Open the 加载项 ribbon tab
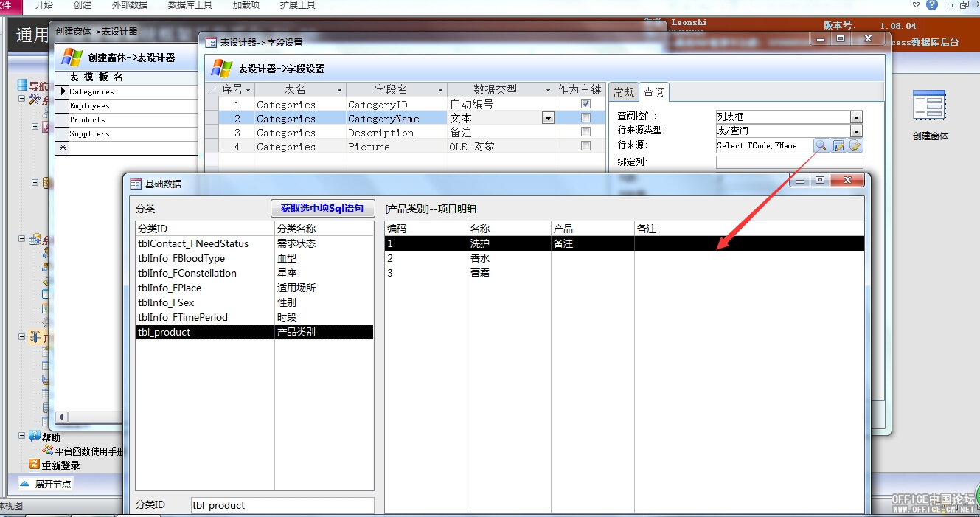 click(x=246, y=5)
